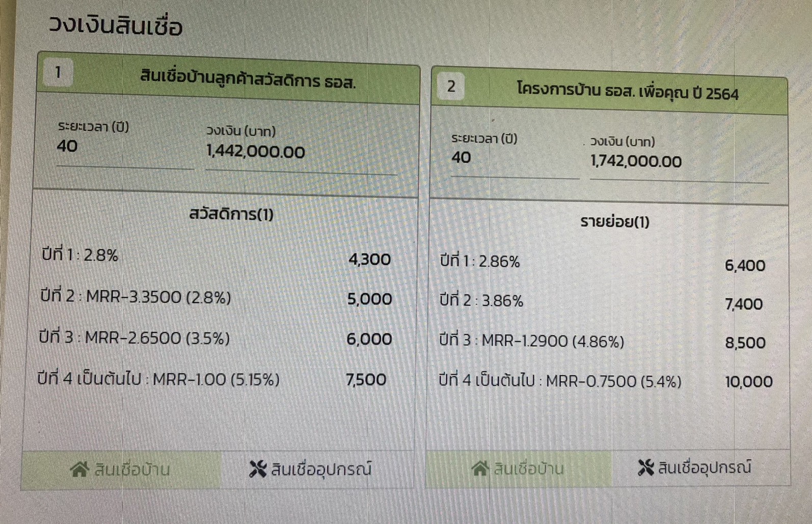
Task: Select header โครงการบ้าน ธอส. เพื่อคุณ ปี 2564
Action: 628,91
